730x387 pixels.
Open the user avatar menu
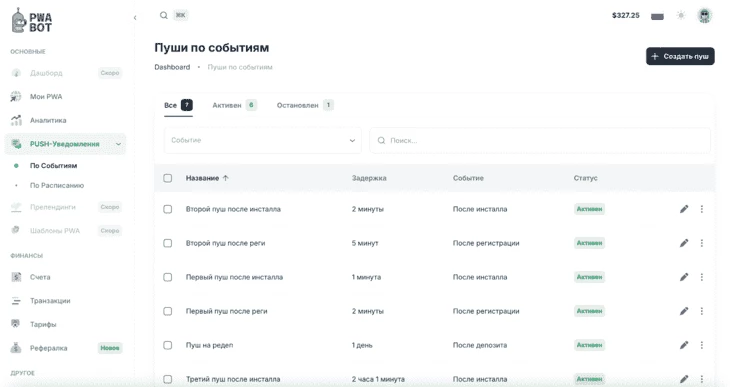pos(704,15)
